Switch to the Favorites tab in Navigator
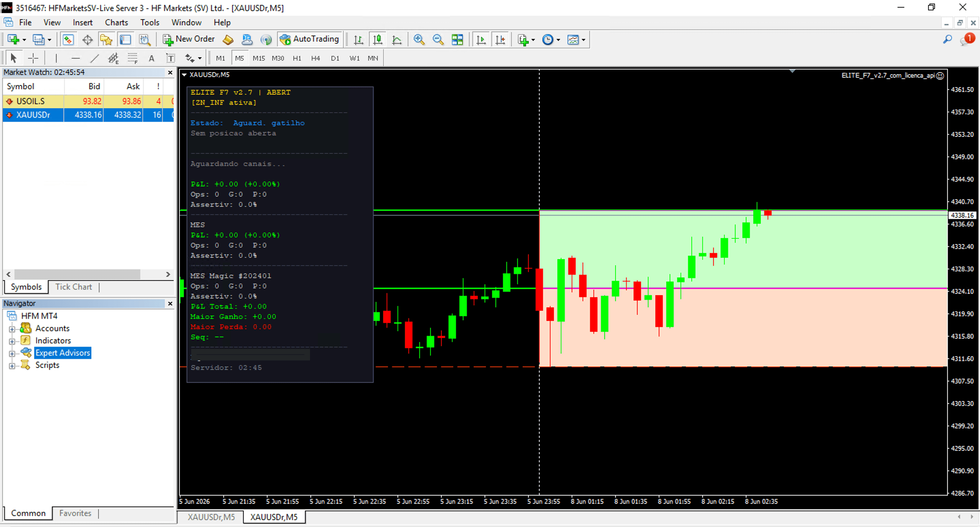 (75, 513)
